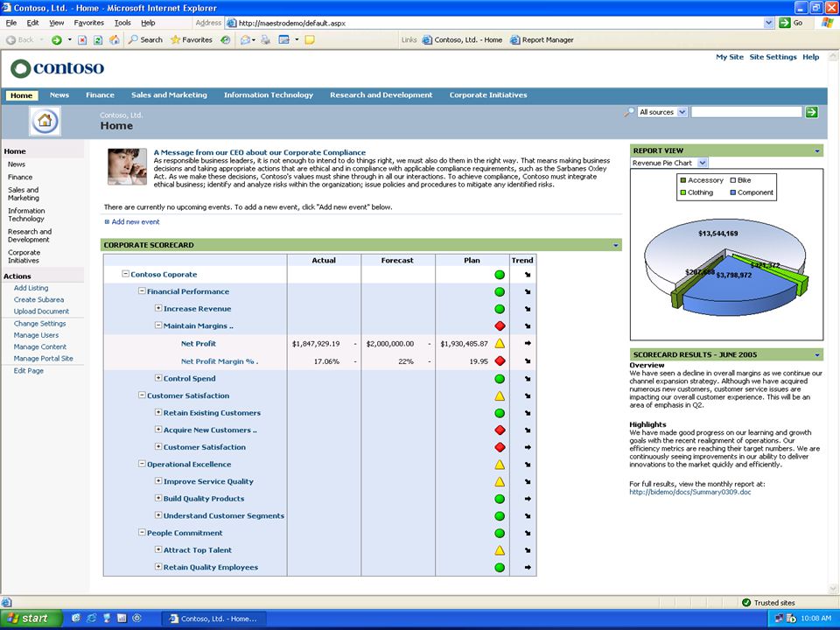Collapse the Financial Performance node
This screenshot has width=840, height=630.
coord(142,290)
